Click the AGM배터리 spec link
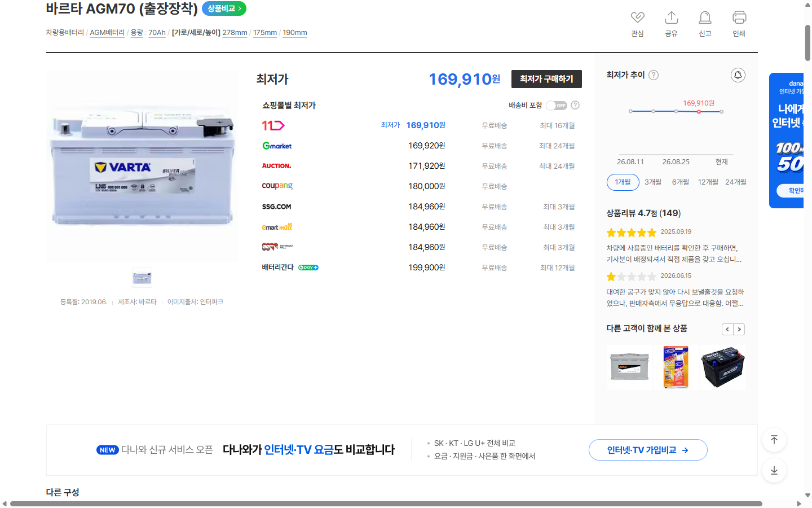 (107, 33)
